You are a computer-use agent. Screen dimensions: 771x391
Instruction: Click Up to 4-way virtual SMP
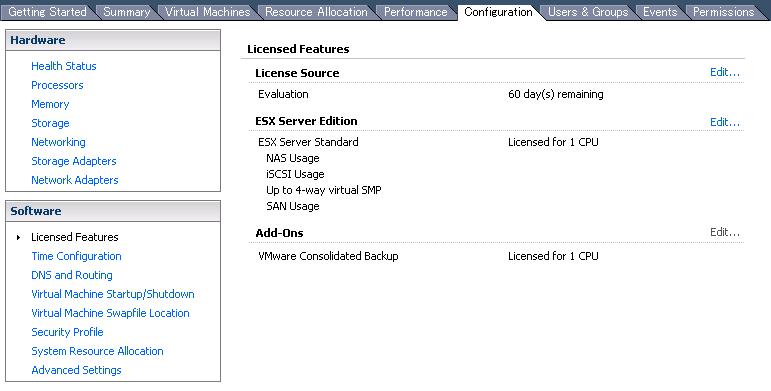(324, 190)
